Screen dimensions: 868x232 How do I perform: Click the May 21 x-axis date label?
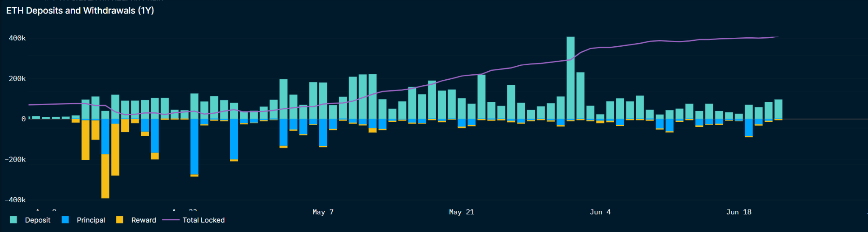(x=462, y=212)
